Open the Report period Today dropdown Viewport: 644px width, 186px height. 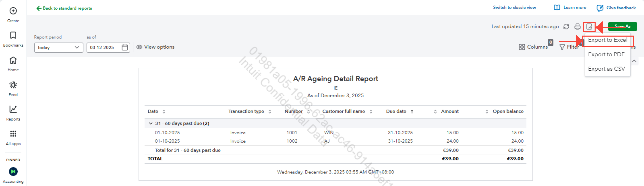(x=59, y=47)
